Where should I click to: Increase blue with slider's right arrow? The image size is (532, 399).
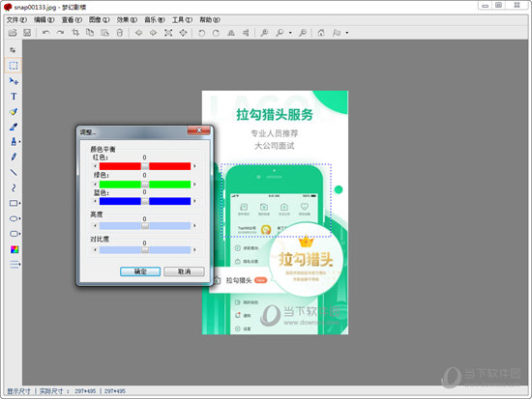[x=194, y=201]
